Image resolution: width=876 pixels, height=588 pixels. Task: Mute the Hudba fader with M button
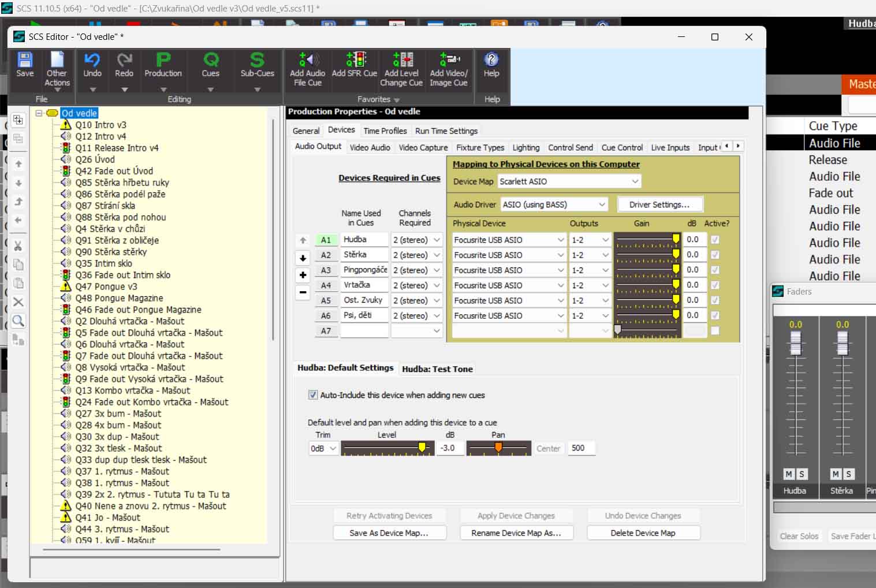(x=789, y=474)
